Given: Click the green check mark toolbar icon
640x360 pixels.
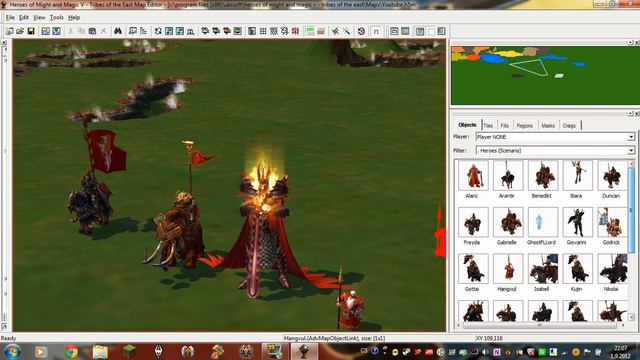Looking at the screenshot, I should (335, 31).
